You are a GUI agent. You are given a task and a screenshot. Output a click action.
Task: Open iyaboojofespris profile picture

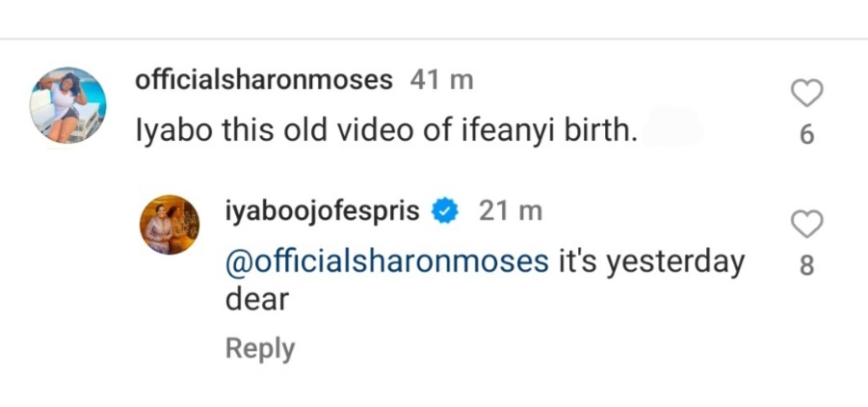tap(170, 224)
